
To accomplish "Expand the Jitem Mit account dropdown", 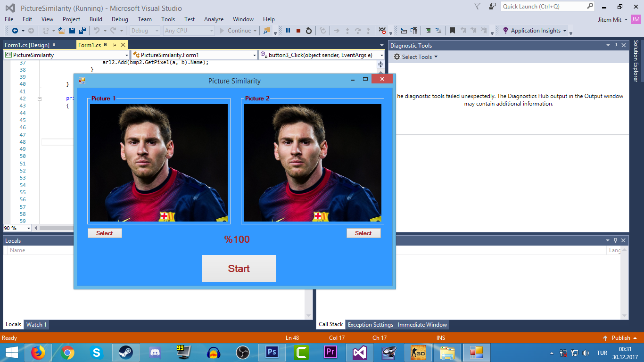I will 626,19.
